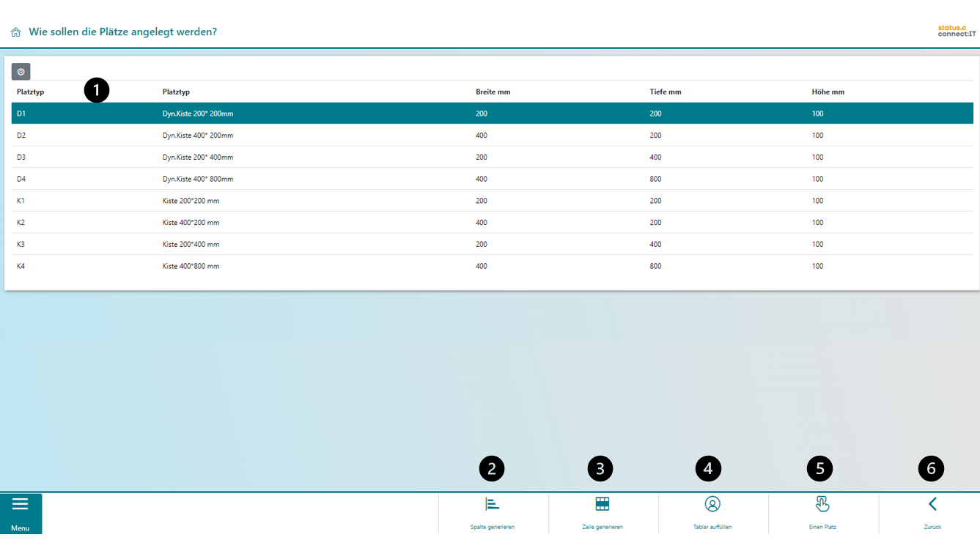The height and width of the screenshot is (551, 980).
Task: Click the Einen Platz touch icon
Action: (x=822, y=504)
